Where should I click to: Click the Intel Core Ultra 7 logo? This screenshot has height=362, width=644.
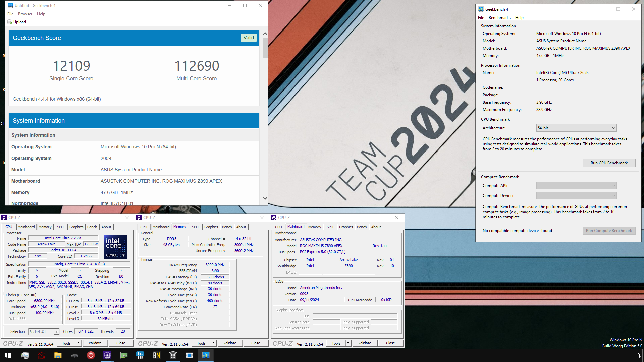[115, 247]
